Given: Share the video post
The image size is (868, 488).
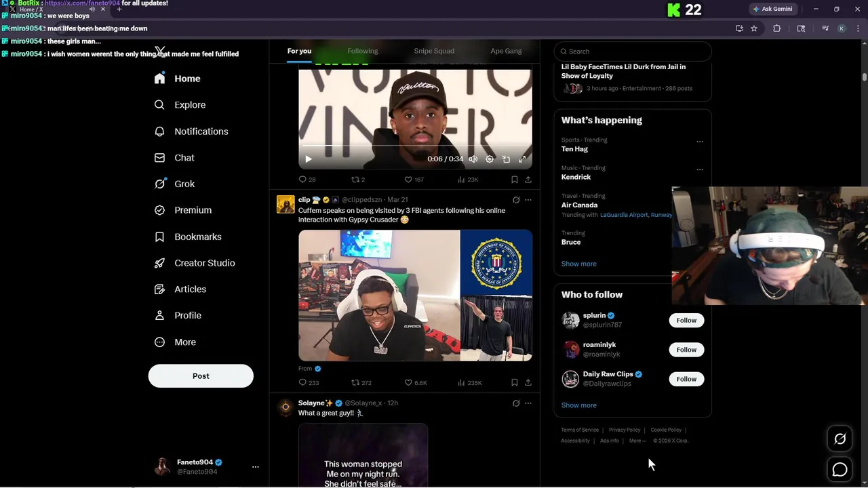Looking at the screenshot, I should pyautogui.click(x=528, y=180).
